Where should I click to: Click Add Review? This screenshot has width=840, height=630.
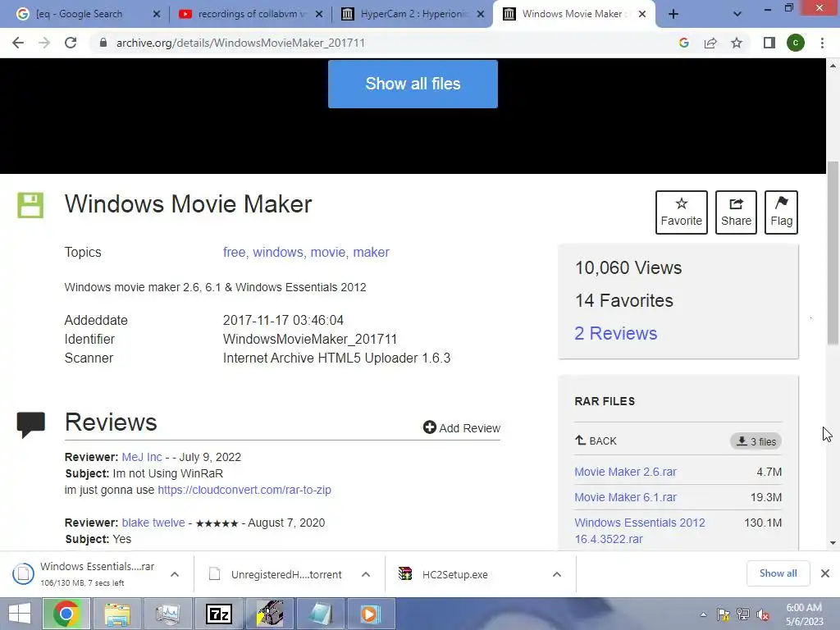(462, 427)
